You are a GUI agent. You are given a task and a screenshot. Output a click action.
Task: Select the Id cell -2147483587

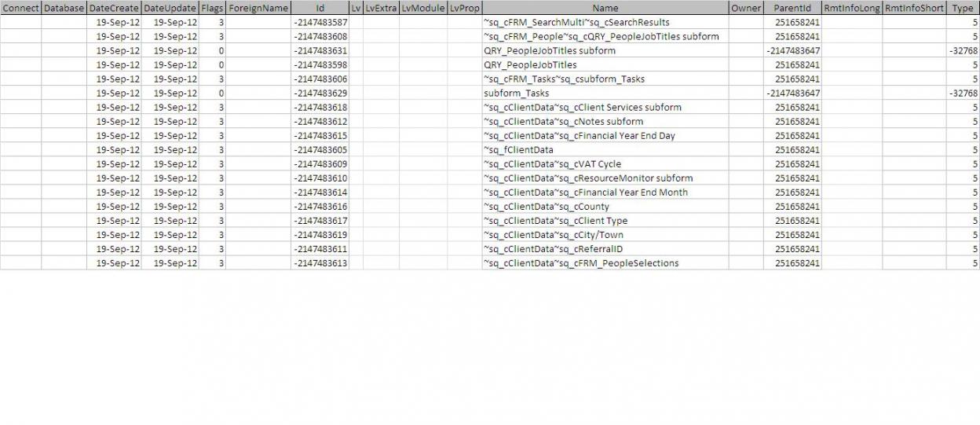coord(320,22)
